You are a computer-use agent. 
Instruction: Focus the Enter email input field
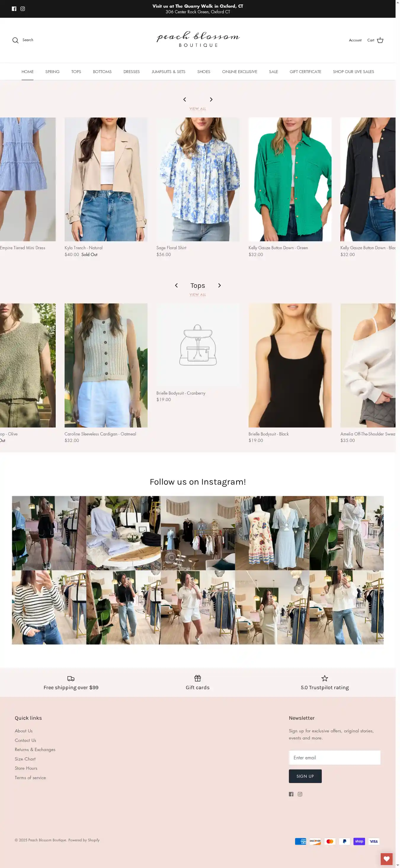pos(334,758)
